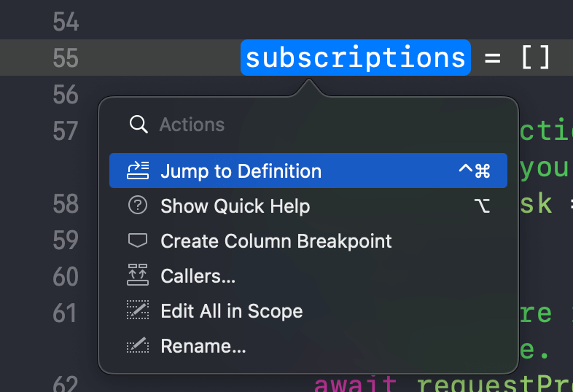Select Jump to Definition menu entry
573x392 pixels.
308,170
